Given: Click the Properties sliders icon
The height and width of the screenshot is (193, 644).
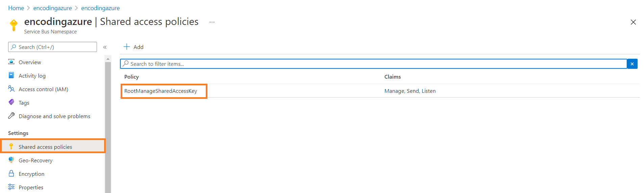Looking at the screenshot, I should tap(11, 187).
